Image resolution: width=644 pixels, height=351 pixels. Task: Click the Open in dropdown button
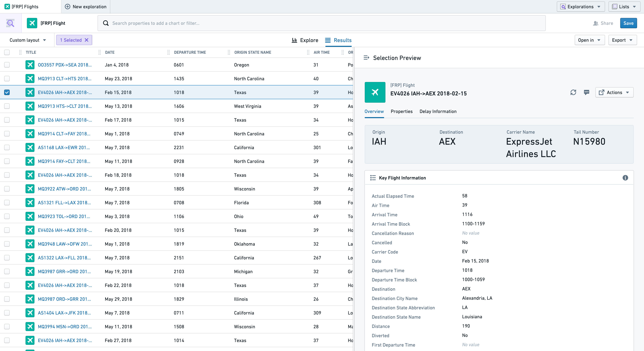589,40
